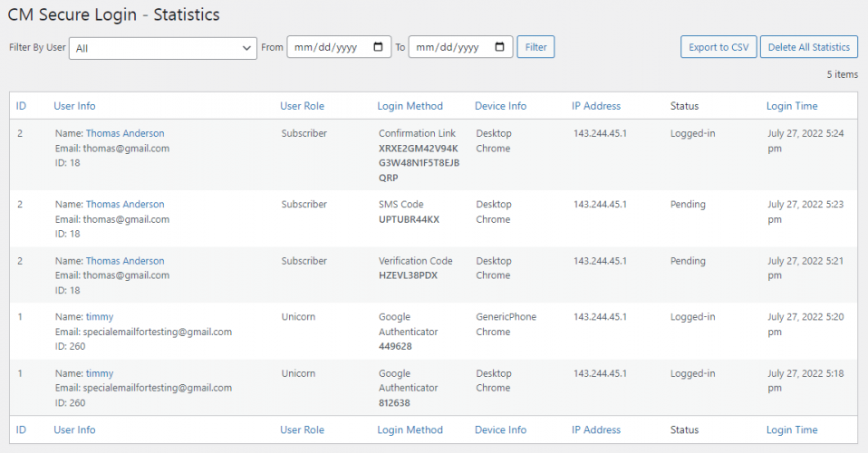Sort by Login Time top header
The height and width of the screenshot is (453, 868).
click(x=792, y=106)
